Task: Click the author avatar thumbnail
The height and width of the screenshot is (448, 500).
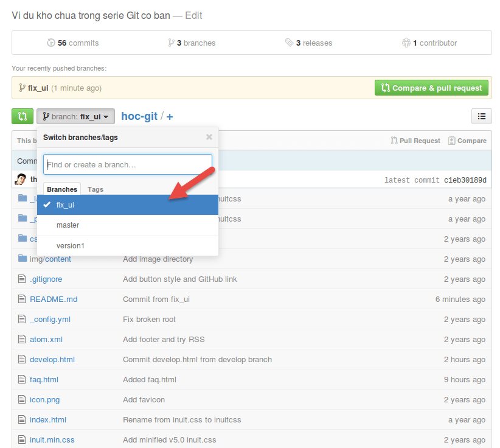Action: (x=21, y=180)
